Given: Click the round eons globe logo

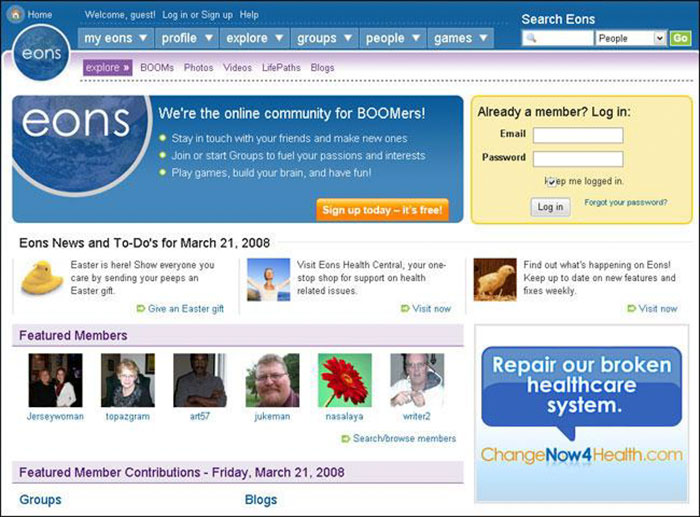Looking at the screenshot, I should coord(41,53).
